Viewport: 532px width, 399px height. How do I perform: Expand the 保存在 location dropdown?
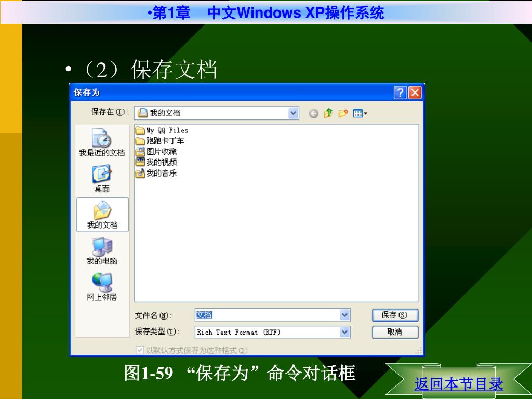(x=293, y=113)
